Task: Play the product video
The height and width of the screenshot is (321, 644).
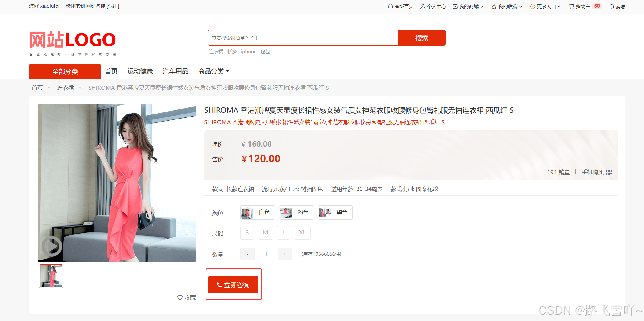Action: point(52,246)
